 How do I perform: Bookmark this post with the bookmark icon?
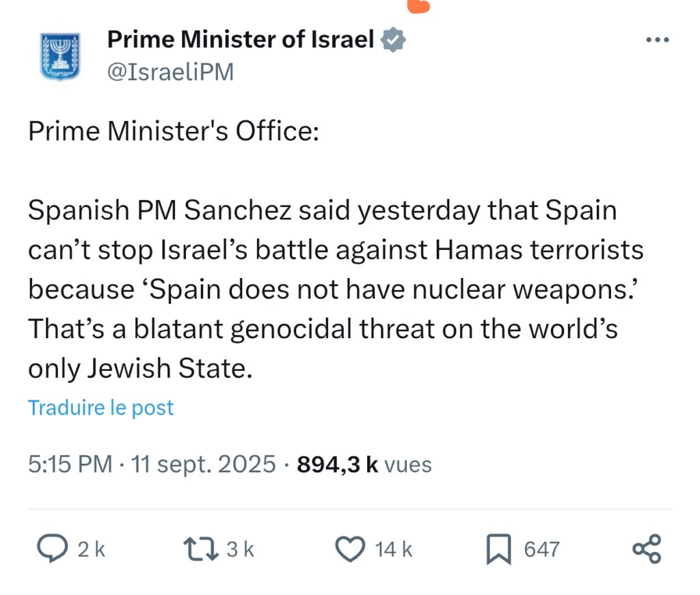499,549
